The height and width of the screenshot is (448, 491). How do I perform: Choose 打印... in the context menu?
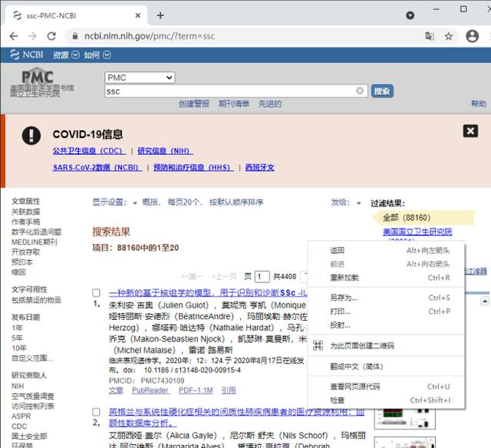pos(386,311)
